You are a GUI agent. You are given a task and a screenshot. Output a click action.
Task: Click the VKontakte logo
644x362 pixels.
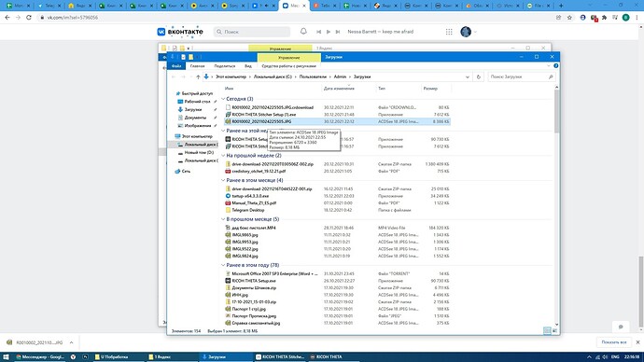[180, 32]
